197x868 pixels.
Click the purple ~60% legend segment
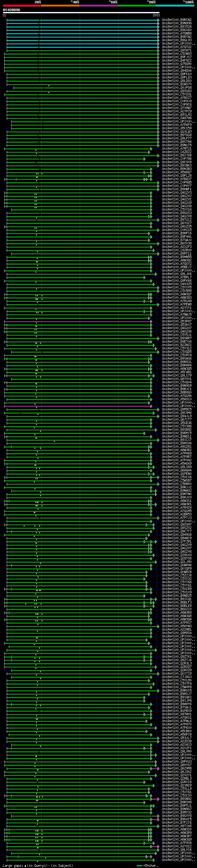(x=98, y=6)
